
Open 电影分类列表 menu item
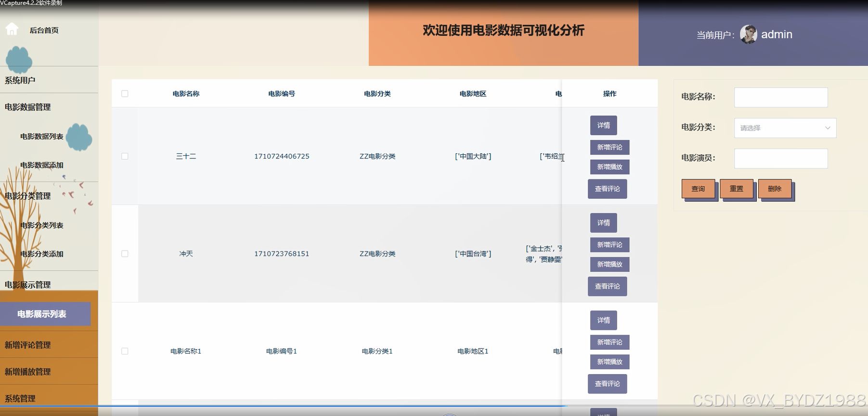tap(42, 225)
